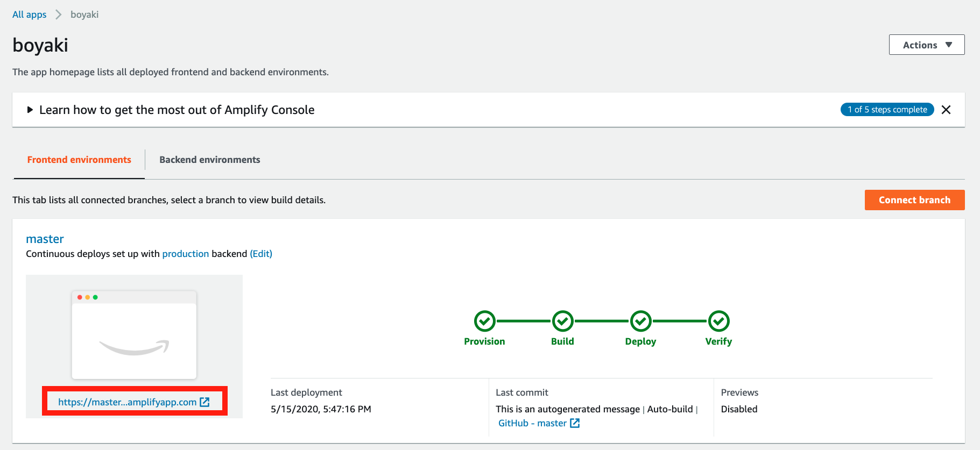980x450 pixels.
Task: Open the production backend link
Action: tap(185, 254)
